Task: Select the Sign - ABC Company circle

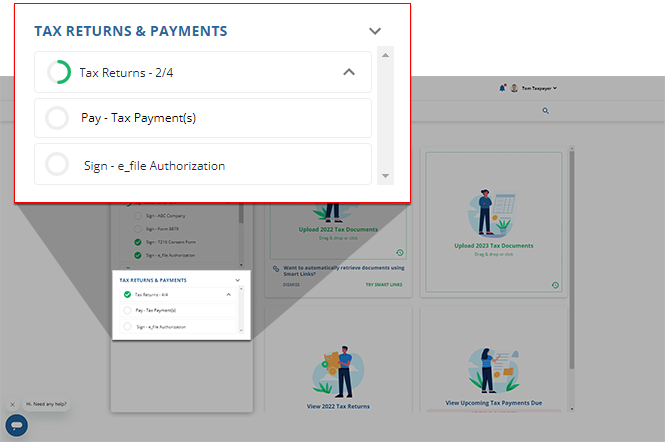Action: coord(137,215)
